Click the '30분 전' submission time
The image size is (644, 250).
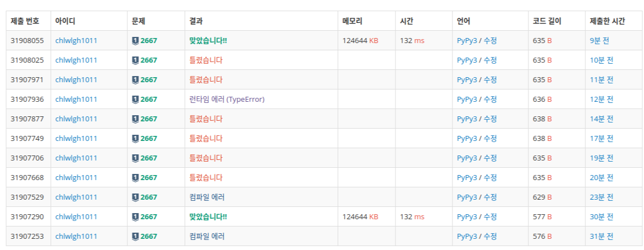click(x=602, y=216)
